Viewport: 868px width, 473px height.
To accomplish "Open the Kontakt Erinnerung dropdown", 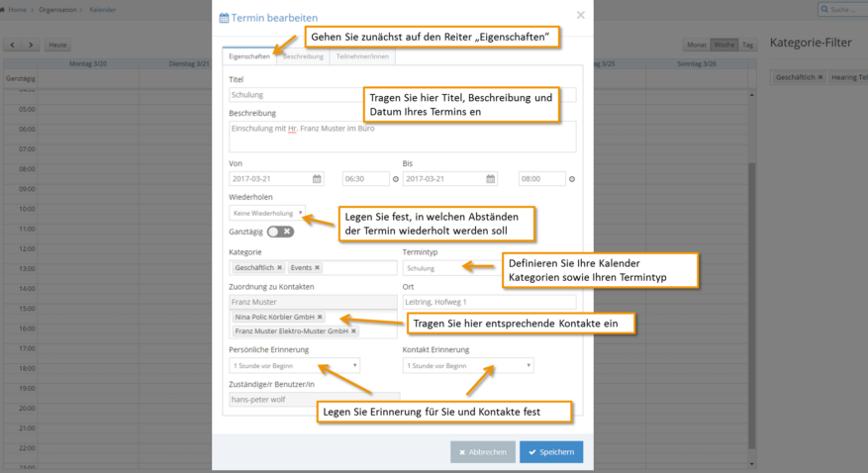I will point(468,366).
